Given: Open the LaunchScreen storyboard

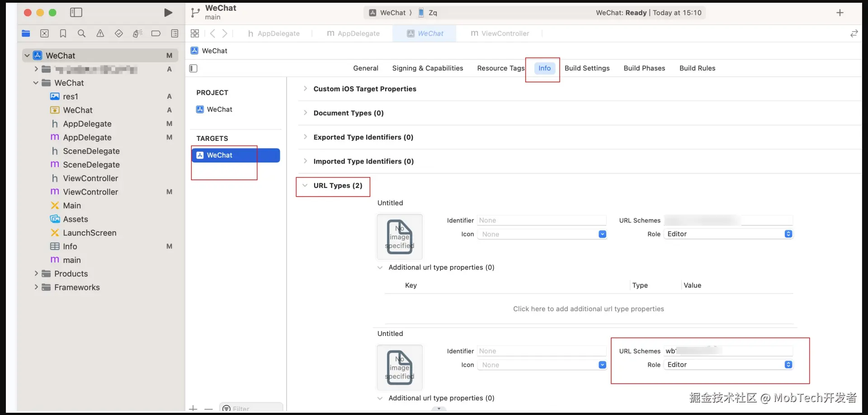Looking at the screenshot, I should 90,233.
